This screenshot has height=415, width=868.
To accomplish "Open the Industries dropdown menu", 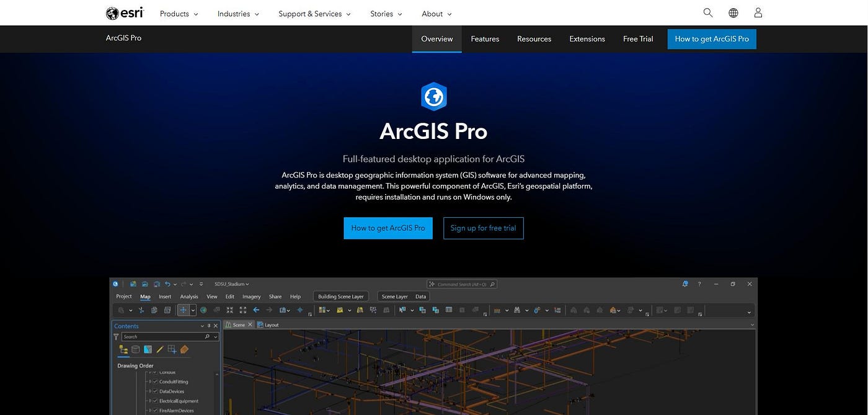I will point(238,14).
